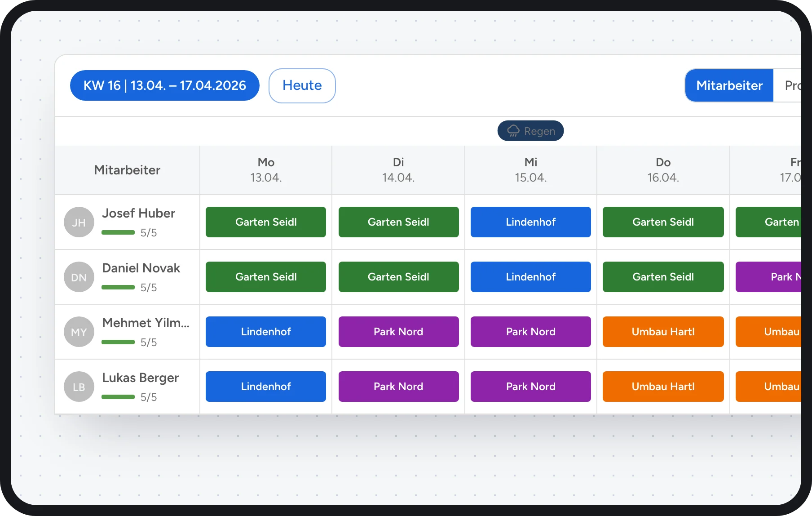Click Mehmet Yilmaz's 5/5 workload count

coord(149,343)
